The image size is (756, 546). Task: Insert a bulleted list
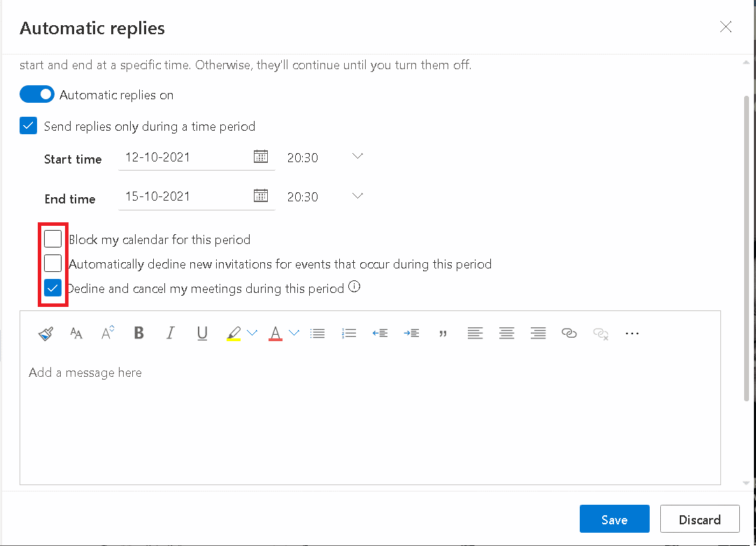click(x=318, y=333)
